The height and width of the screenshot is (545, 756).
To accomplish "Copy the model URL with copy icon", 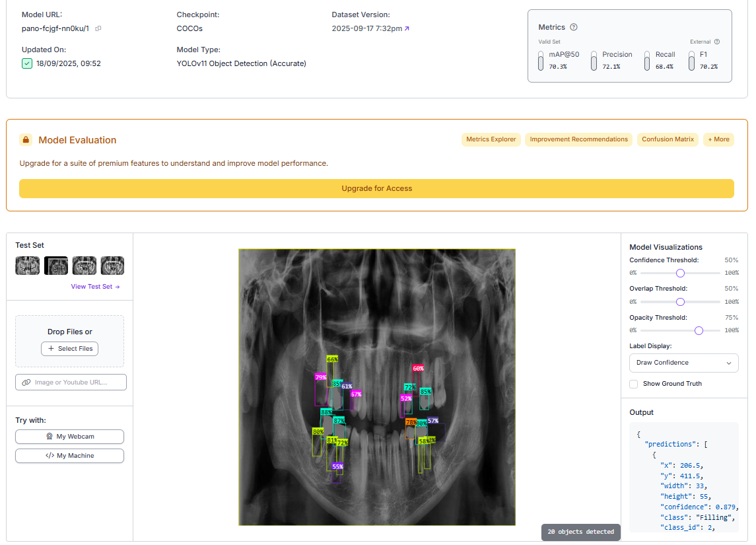I will pyautogui.click(x=98, y=28).
